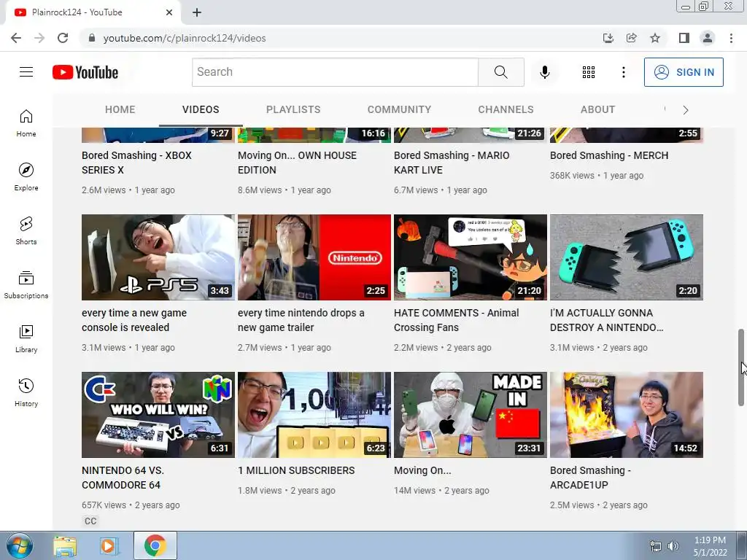Open a new browser tab with plus
The height and width of the screenshot is (560, 747).
click(197, 12)
